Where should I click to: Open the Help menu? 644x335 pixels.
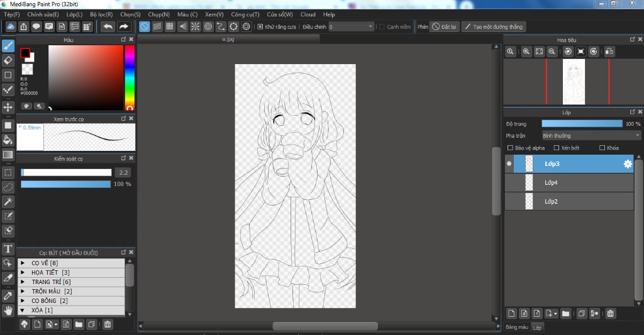(329, 14)
